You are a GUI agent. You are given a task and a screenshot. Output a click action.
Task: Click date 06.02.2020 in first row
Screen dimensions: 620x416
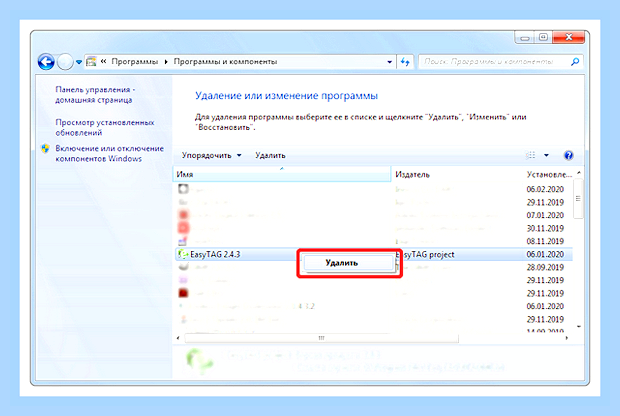pyautogui.click(x=545, y=189)
